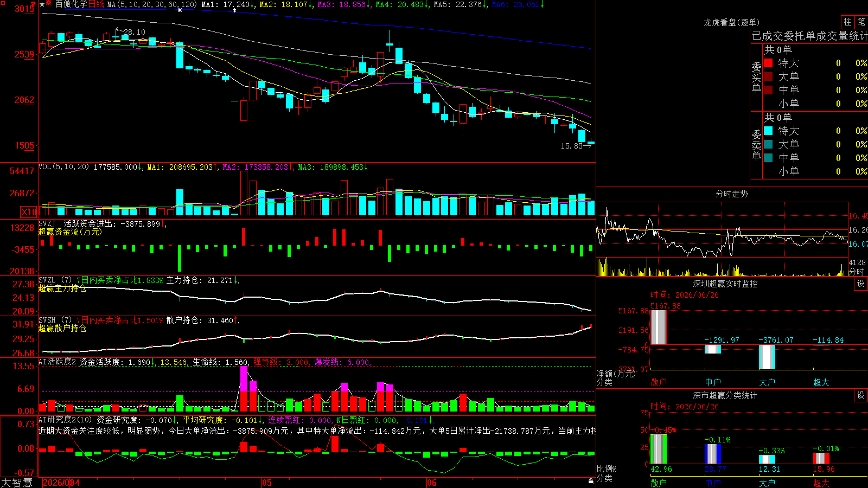868x488 pixels.
Task: Click the 爆发线: 6.000 legend label
Action: 342,362
